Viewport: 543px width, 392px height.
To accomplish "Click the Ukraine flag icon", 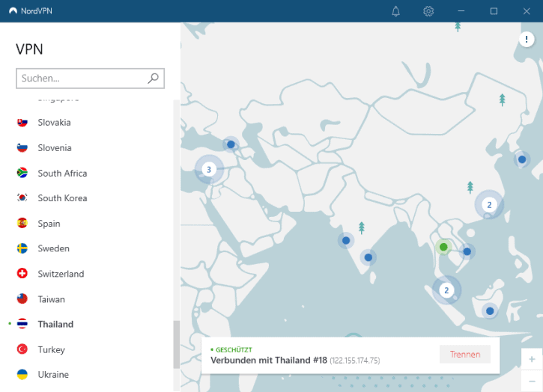I will pos(22,374).
